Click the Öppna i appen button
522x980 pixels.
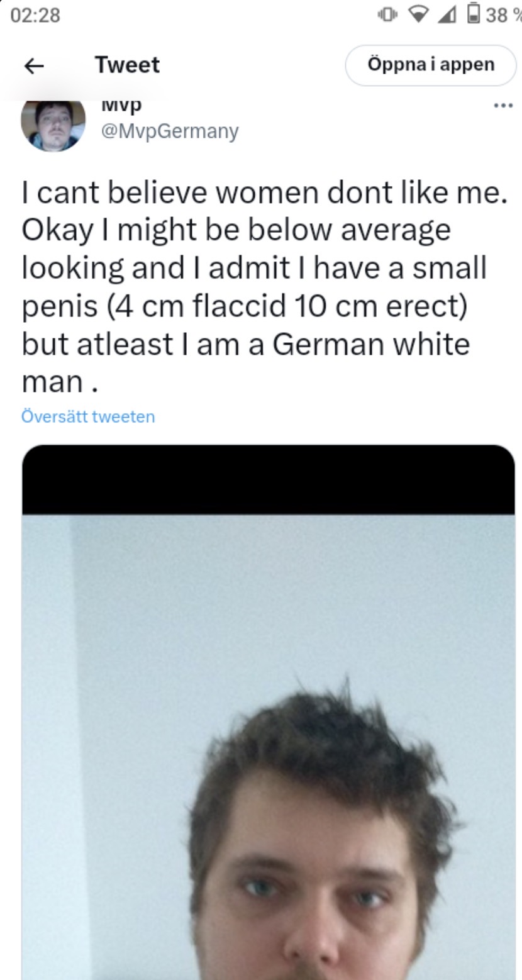[431, 65]
